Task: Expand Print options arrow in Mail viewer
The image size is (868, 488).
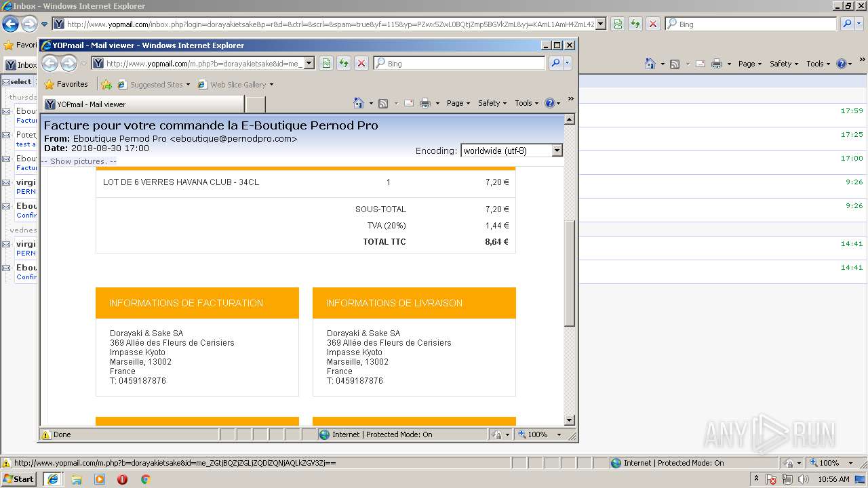Action: (x=437, y=104)
